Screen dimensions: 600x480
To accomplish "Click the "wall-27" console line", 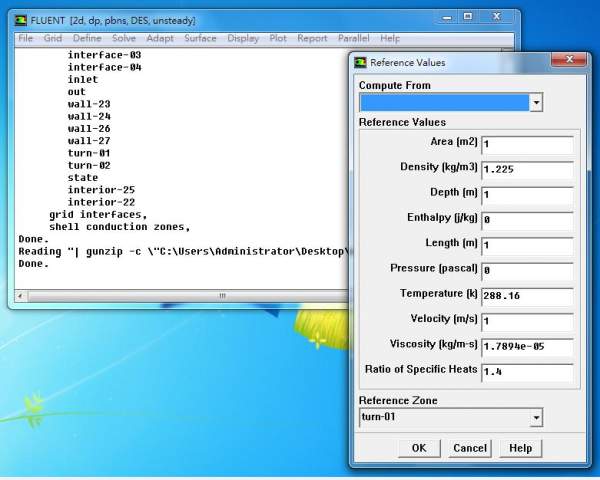I will tap(89, 141).
